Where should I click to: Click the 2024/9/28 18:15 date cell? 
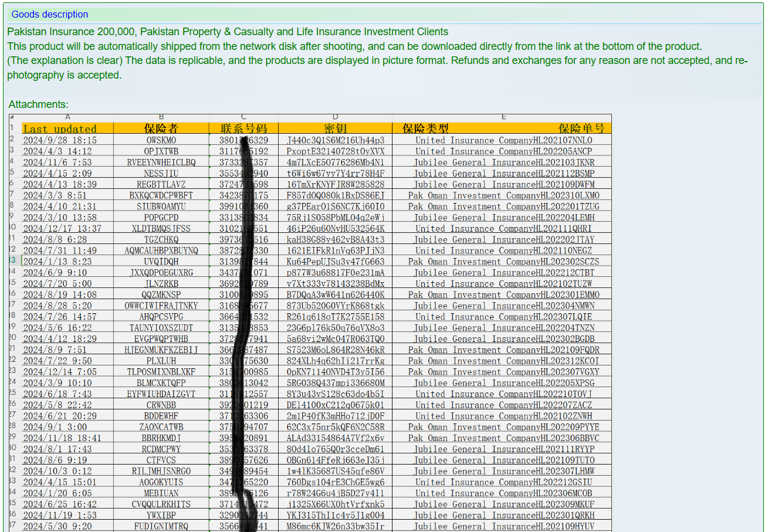60,140
